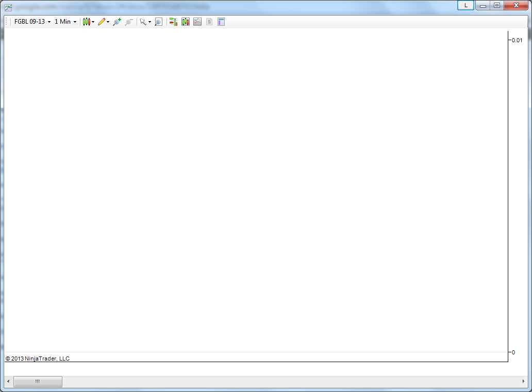Click the scrollbar right arrow
This screenshot has height=392, width=532.
point(524,382)
